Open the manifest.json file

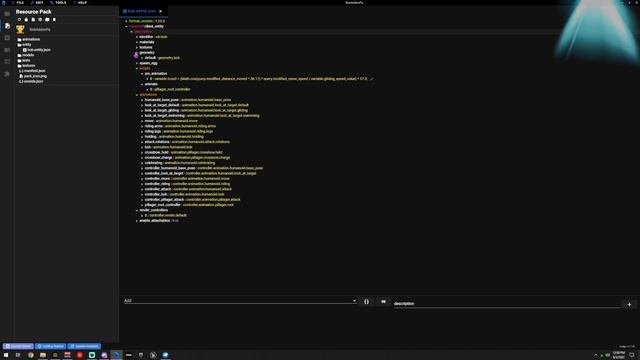tap(32, 71)
